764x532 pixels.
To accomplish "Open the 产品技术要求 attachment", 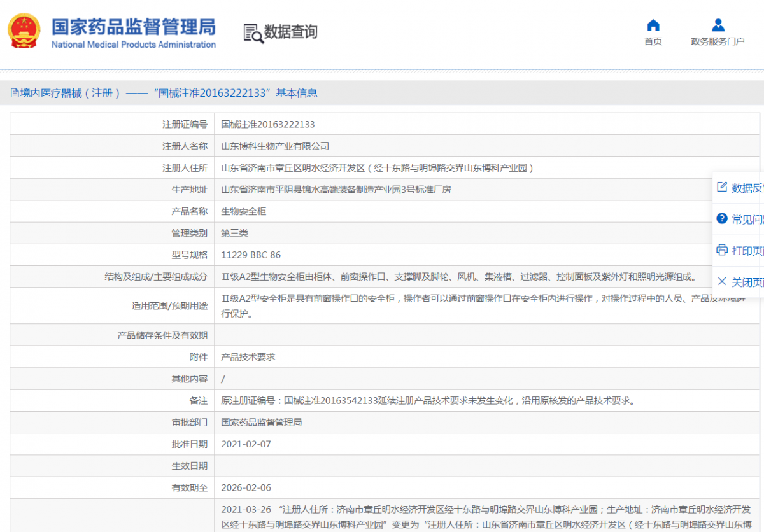I will pos(248,357).
